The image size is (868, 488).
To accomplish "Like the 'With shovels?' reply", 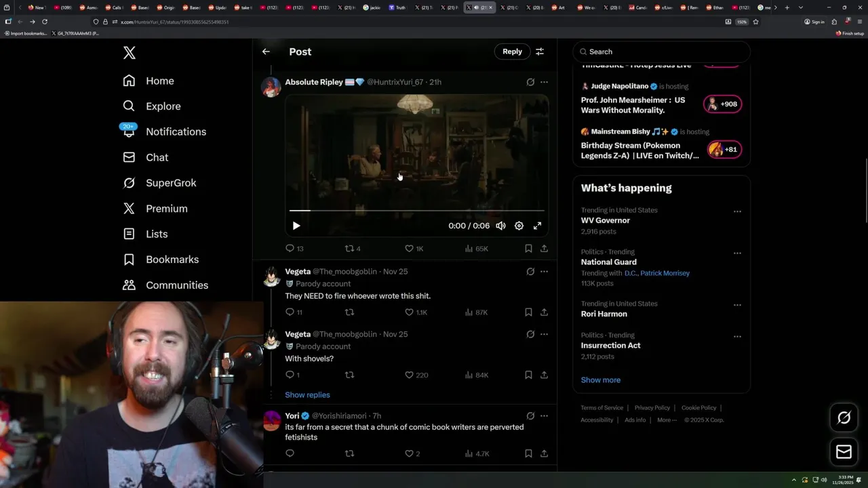I will click(x=416, y=375).
